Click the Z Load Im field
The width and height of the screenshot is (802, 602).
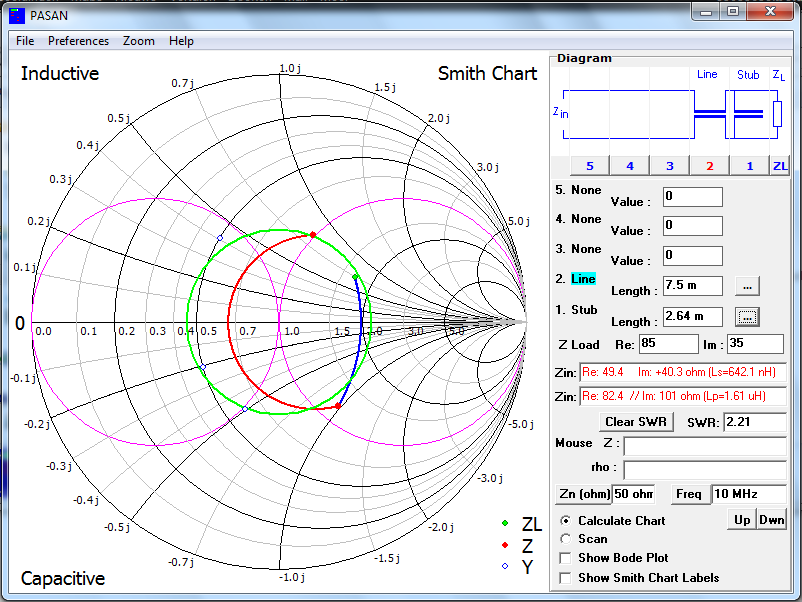click(755, 344)
